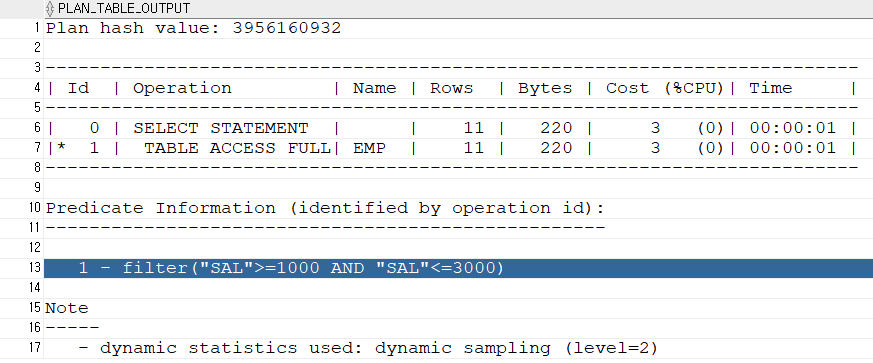Select the column header row starting with Id

tap(458, 88)
